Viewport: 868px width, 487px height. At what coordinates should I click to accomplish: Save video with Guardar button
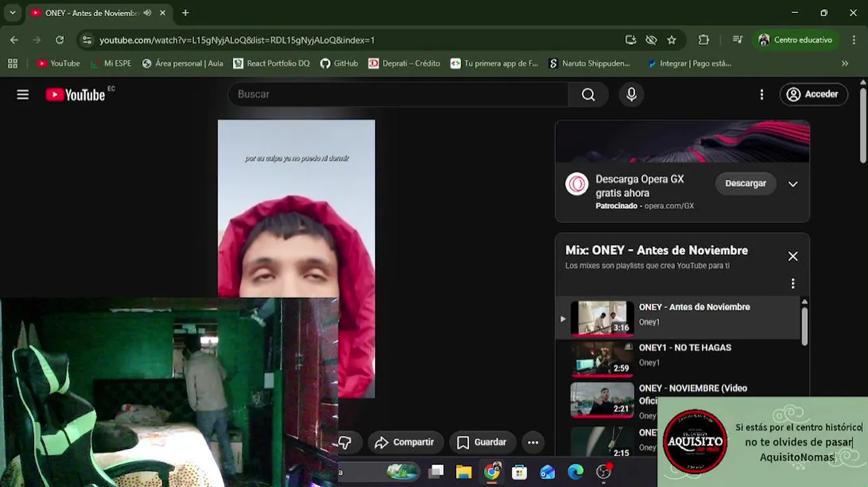point(482,442)
